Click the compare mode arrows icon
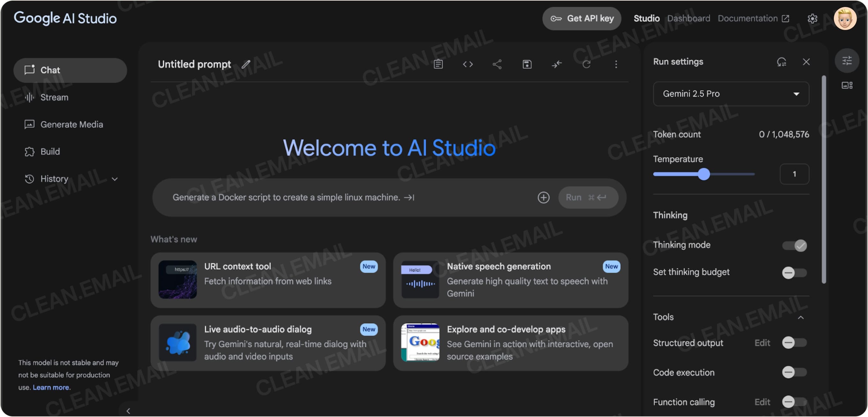868x417 pixels. click(x=557, y=64)
